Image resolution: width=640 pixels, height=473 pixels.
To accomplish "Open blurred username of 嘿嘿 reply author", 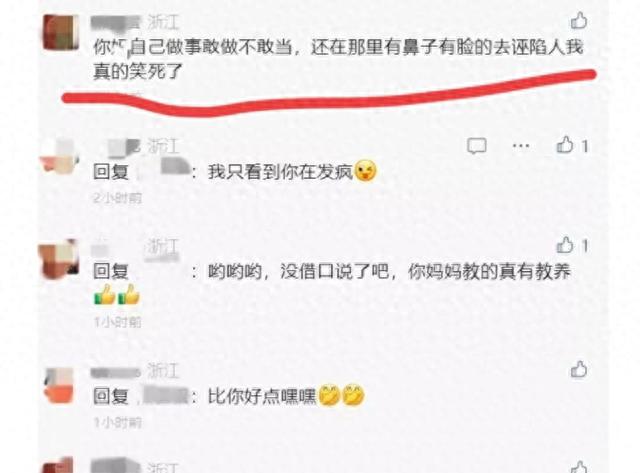I will click(x=116, y=373).
